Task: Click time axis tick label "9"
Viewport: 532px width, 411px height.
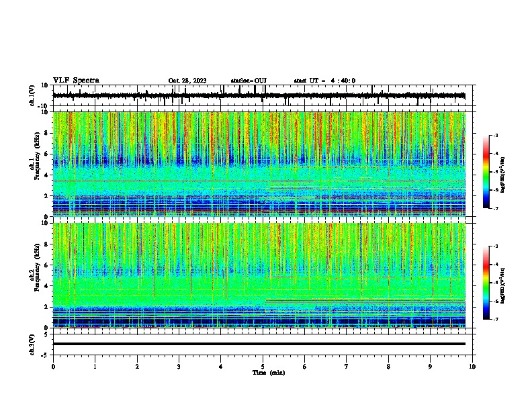Action: [430, 367]
